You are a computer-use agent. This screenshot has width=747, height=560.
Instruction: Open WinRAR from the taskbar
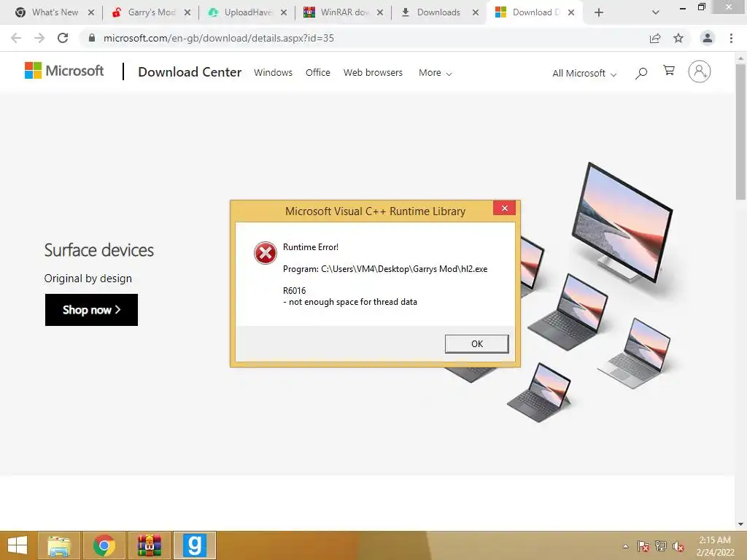point(149,545)
